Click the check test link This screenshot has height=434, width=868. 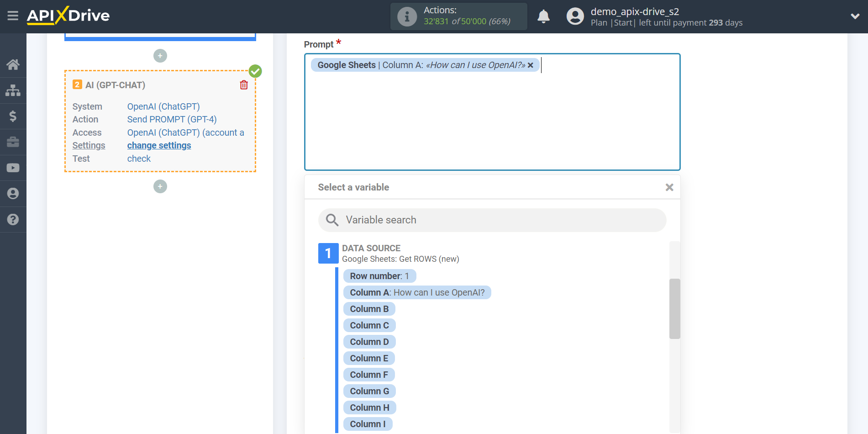click(139, 159)
